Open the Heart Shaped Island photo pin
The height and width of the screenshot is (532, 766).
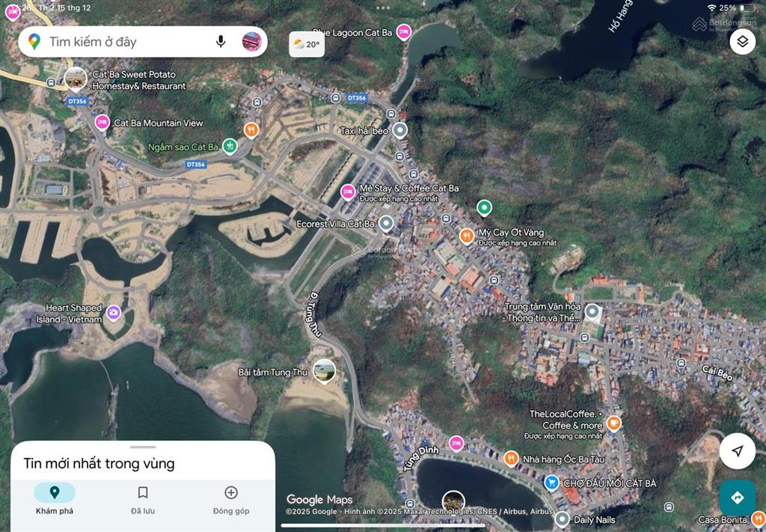(x=113, y=312)
